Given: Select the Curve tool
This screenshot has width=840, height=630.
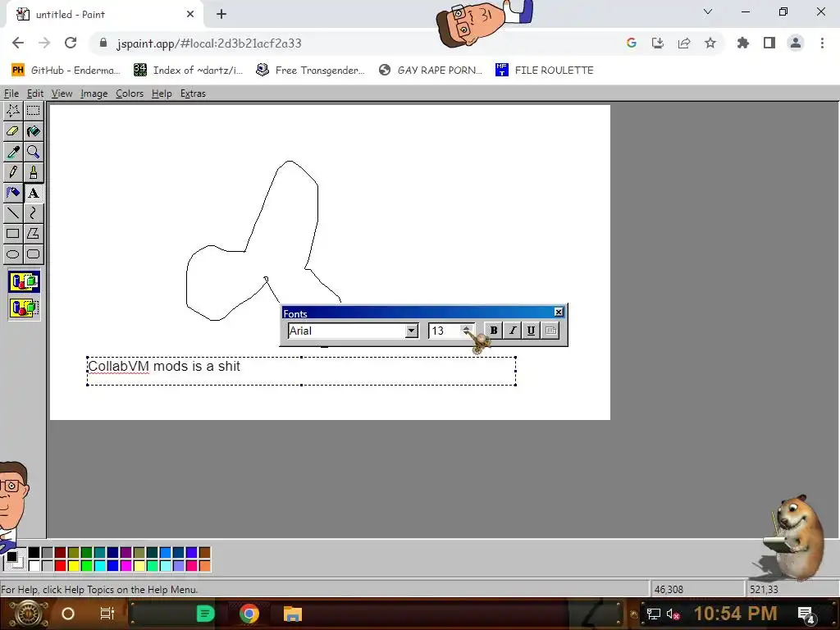Looking at the screenshot, I should 33,213.
